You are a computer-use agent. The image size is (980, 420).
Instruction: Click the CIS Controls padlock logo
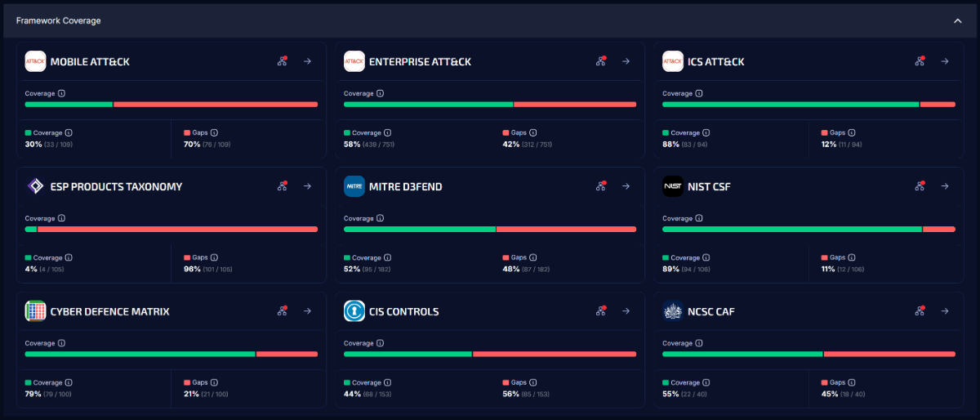[354, 311]
